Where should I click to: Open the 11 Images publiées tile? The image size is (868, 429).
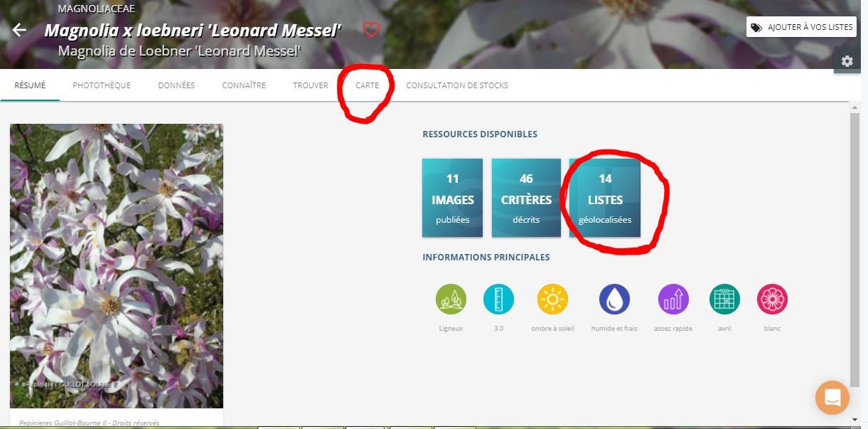click(x=452, y=198)
